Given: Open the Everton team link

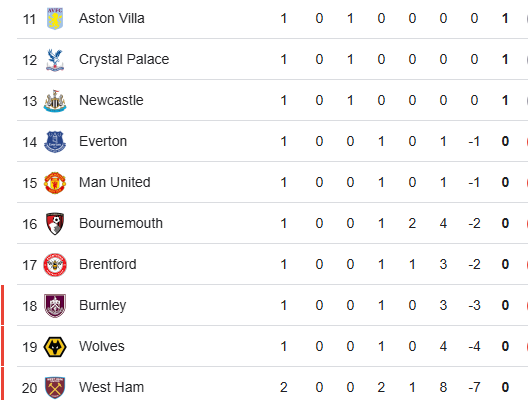Looking at the screenshot, I should point(103,141).
